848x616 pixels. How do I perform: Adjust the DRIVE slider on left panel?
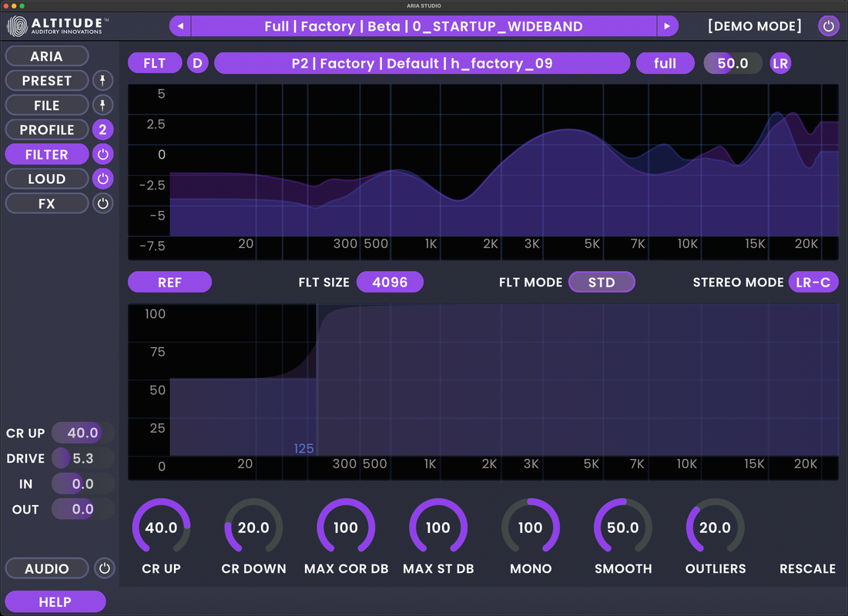pyautogui.click(x=82, y=458)
